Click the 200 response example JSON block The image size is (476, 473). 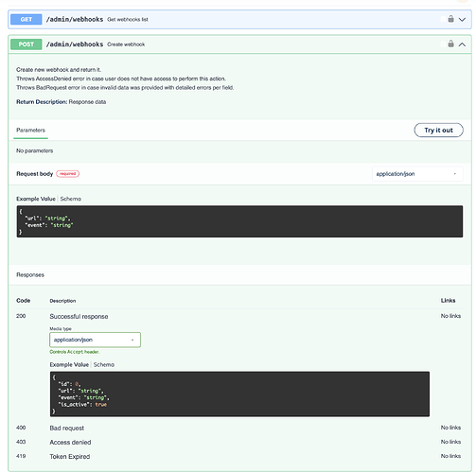tap(239, 394)
